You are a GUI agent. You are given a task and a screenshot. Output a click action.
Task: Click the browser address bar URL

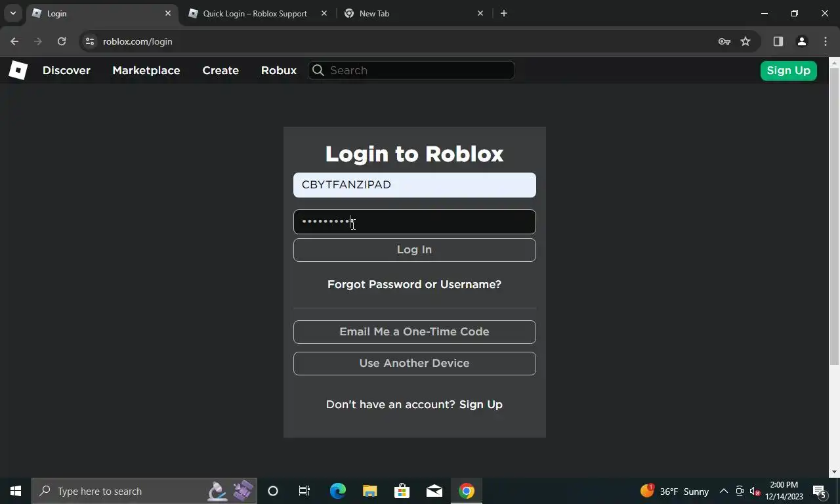[137, 41]
